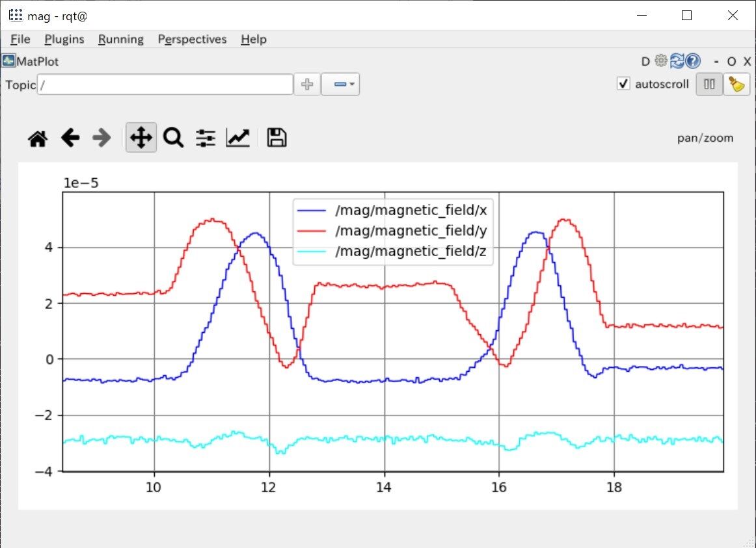Click into the Topic input field
756x548 pixels.
tap(165, 85)
